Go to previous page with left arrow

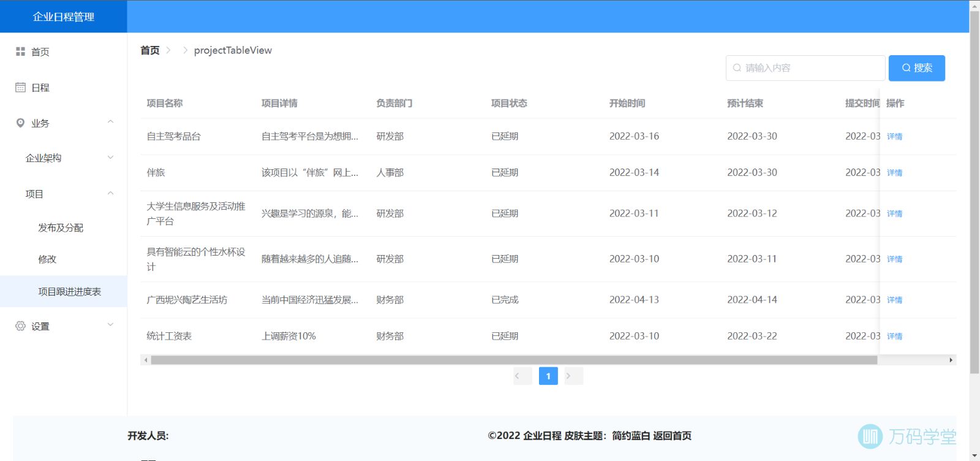(518, 376)
